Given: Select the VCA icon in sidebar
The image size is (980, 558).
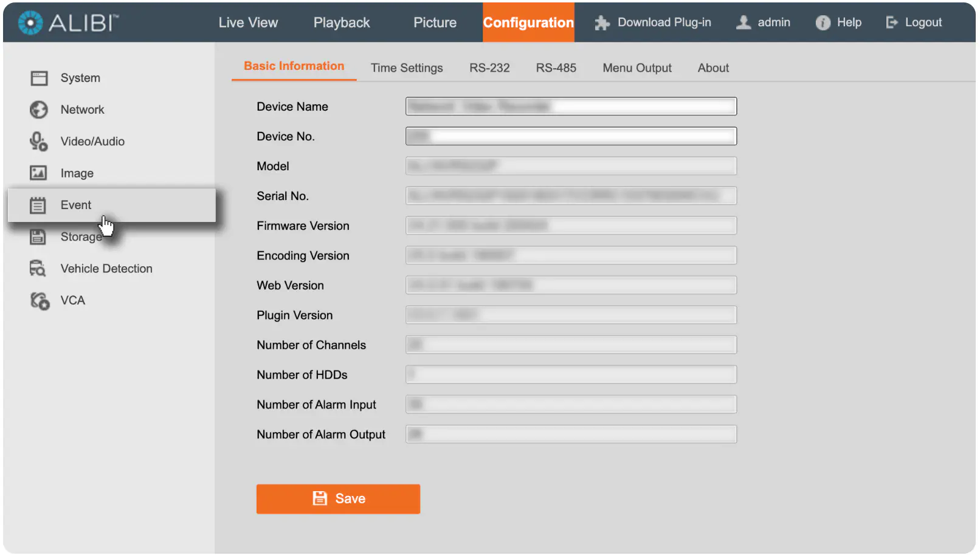Looking at the screenshot, I should [x=40, y=300].
